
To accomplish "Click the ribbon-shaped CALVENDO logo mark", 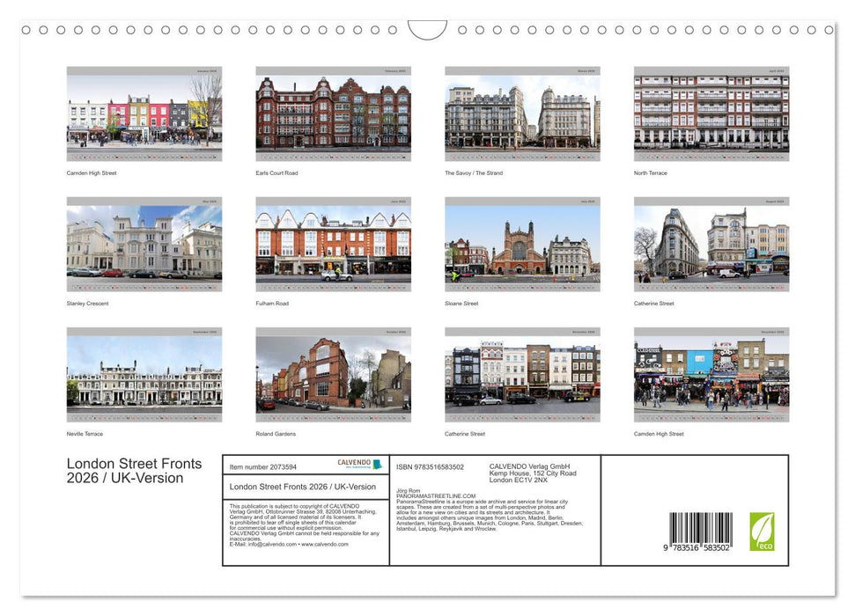I will coord(378,461).
